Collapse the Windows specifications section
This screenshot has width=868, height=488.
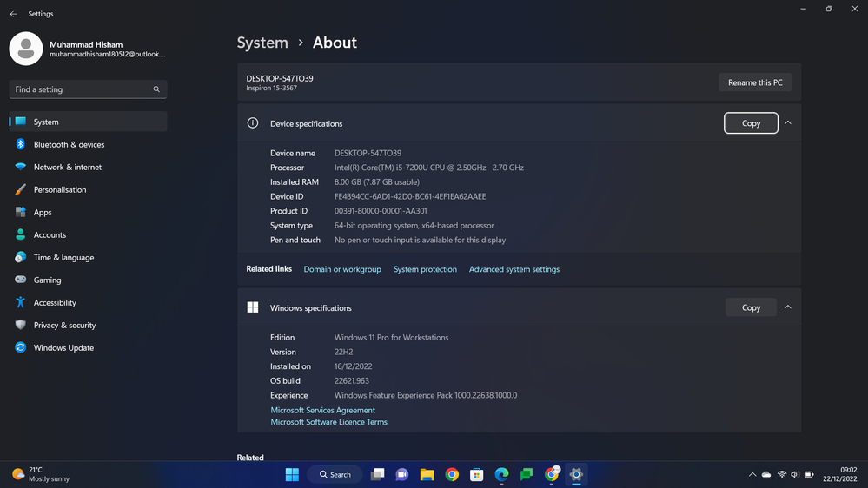pyautogui.click(x=788, y=307)
